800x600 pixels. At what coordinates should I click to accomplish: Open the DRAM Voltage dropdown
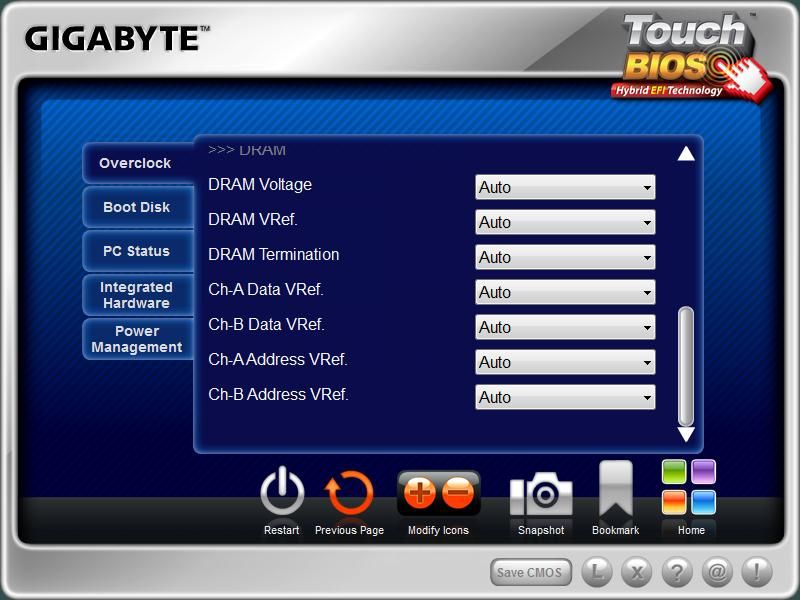565,187
